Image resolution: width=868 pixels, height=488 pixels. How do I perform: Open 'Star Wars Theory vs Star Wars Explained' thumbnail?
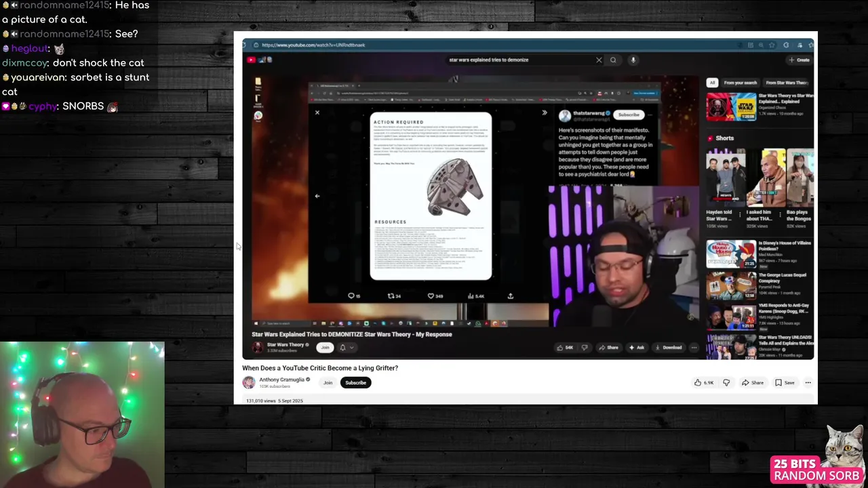731,107
